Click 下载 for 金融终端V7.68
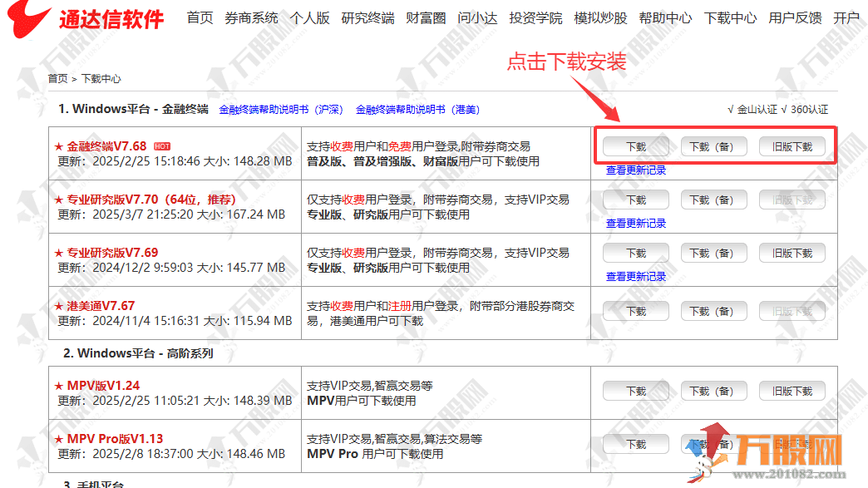 tap(636, 146)
